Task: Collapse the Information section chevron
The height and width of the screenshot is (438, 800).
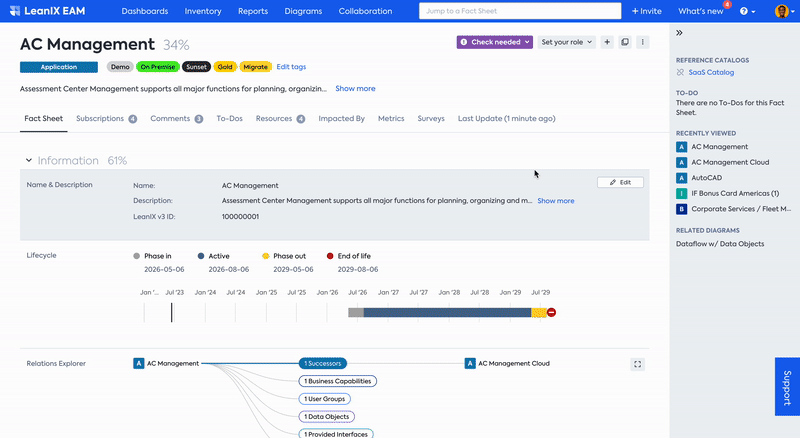Action: (29, 160)
